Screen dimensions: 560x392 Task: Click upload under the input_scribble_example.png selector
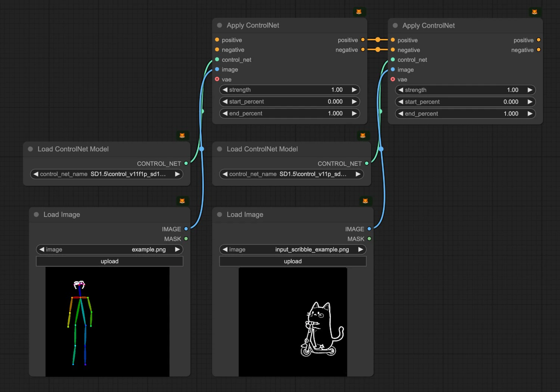tap(293, 261)
